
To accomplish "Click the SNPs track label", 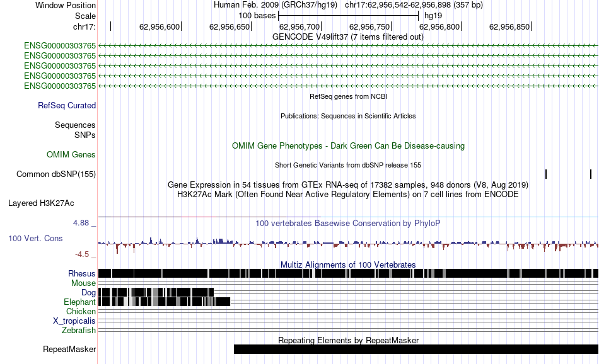I will point(85,135).
